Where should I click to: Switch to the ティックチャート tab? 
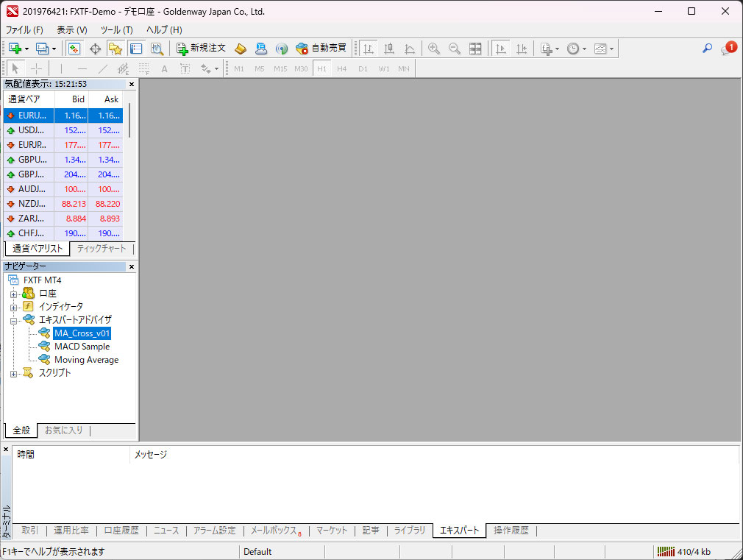point(102,249)
